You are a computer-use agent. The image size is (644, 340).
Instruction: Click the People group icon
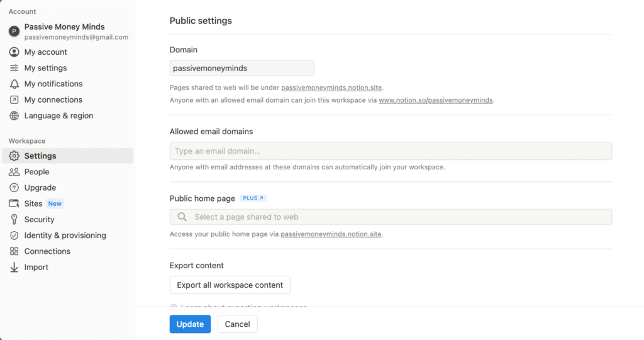[x=14, y=172]
